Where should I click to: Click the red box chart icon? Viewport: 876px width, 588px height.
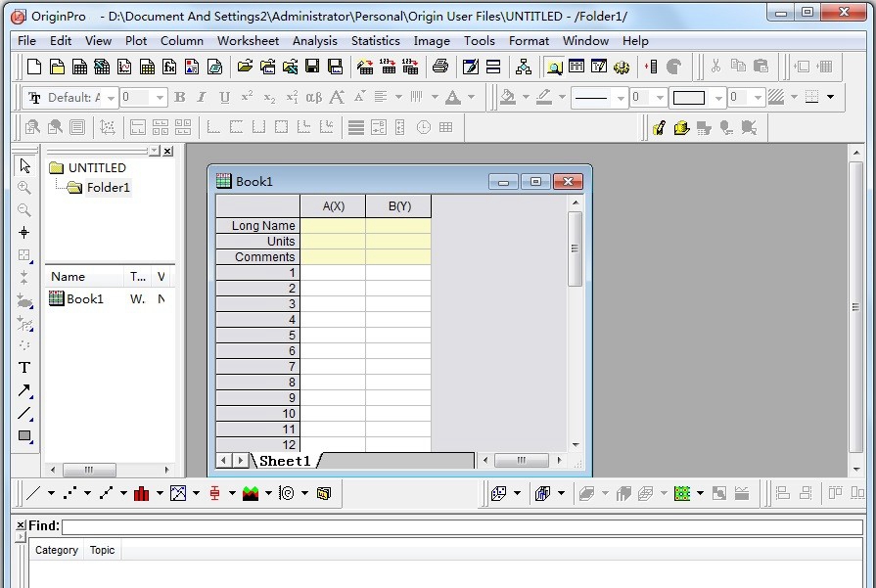214,493
